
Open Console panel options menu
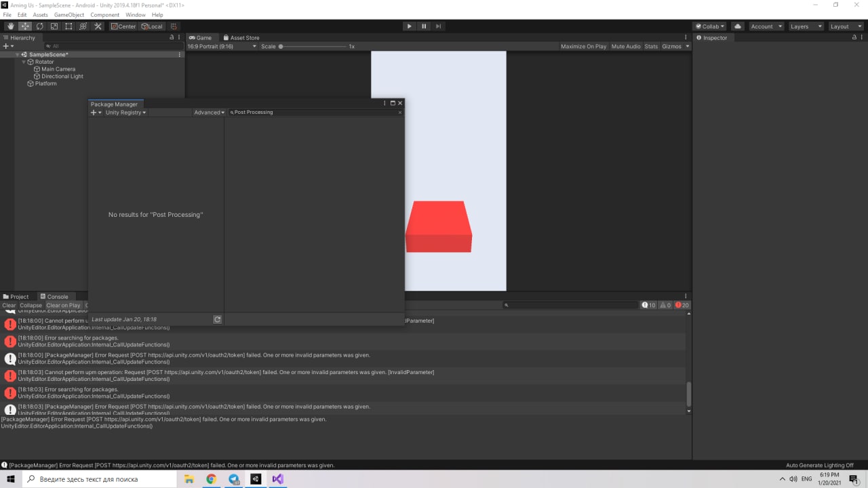(x=686, y=296)
